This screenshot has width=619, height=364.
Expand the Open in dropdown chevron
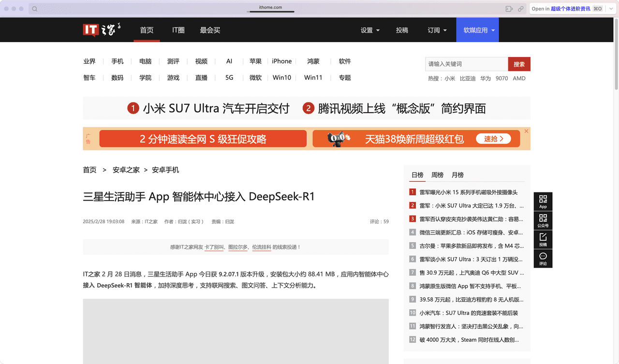611,9
